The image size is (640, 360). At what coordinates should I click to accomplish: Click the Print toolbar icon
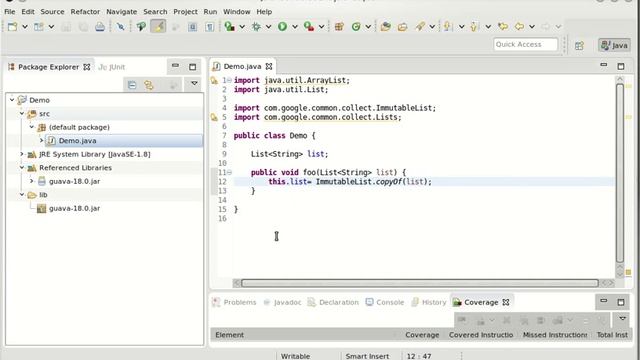pyautogui.click(x=100, y=27)
